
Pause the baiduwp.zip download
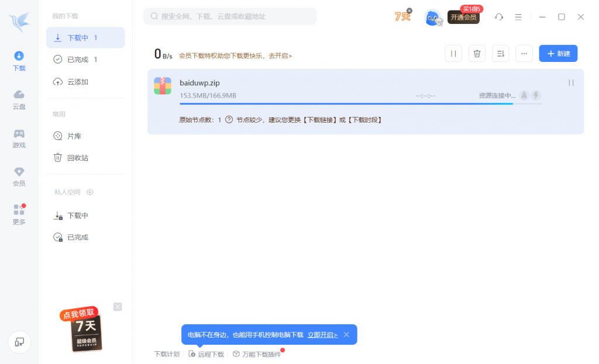(x=571, y=83)
